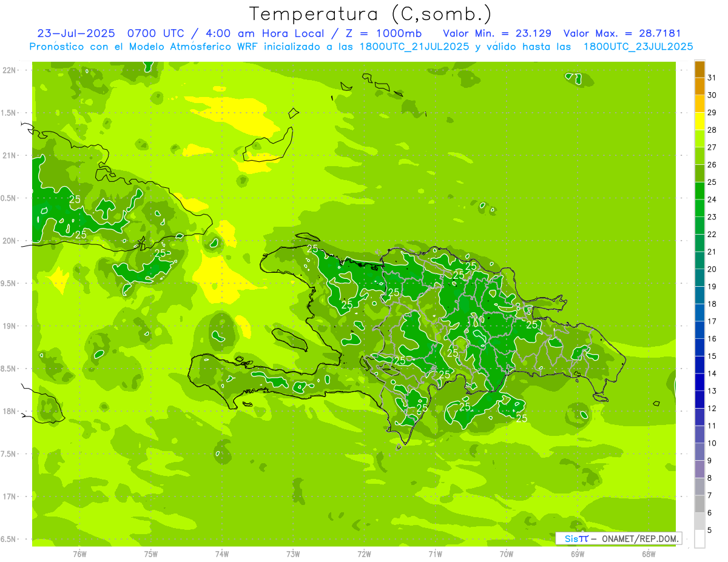The image size is (728, 562).
Task: Pick the dark blue legend swatch between 12 and 13
Action: [699, 400]
